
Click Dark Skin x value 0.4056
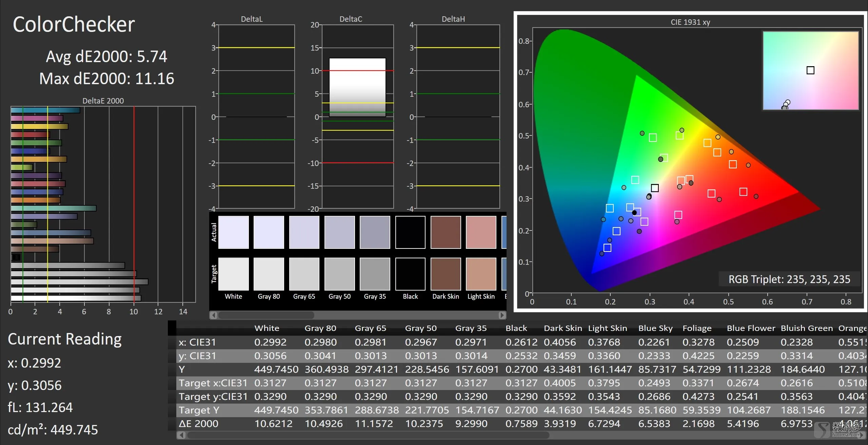click(560, 342)
